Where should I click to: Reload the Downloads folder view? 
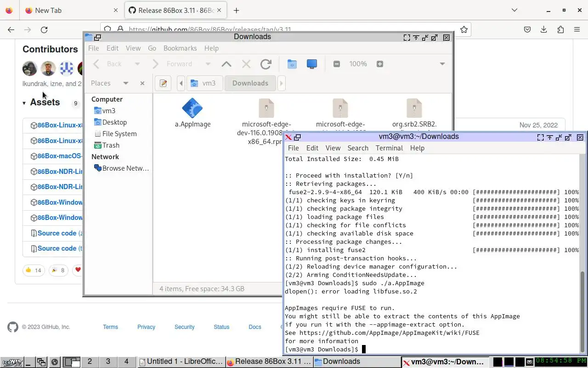266,64
